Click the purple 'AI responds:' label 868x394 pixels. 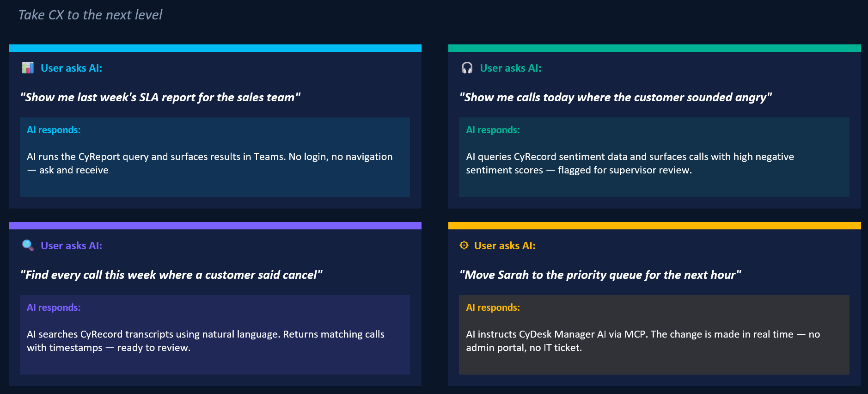(x=54, y=308)
